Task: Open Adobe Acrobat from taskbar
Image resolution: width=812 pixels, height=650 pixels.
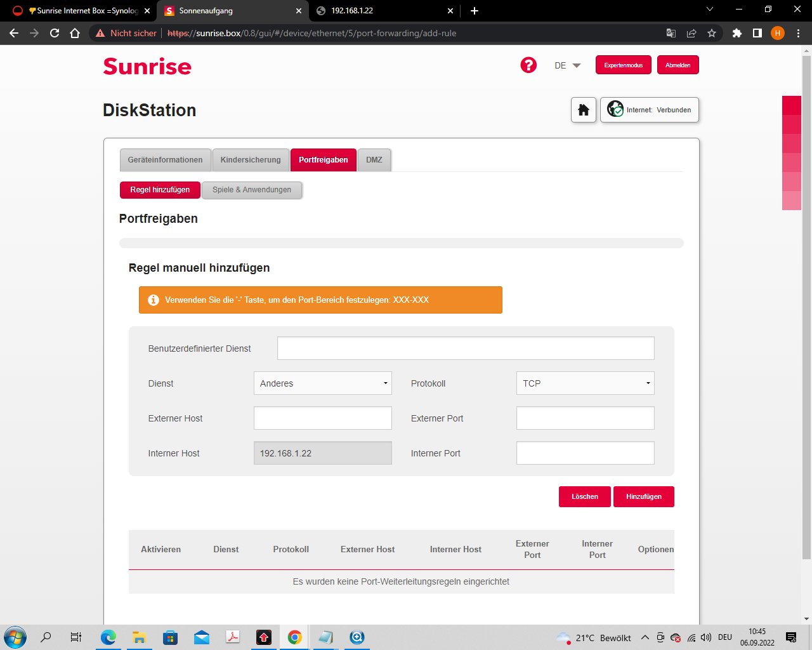Action: point(233,637)
